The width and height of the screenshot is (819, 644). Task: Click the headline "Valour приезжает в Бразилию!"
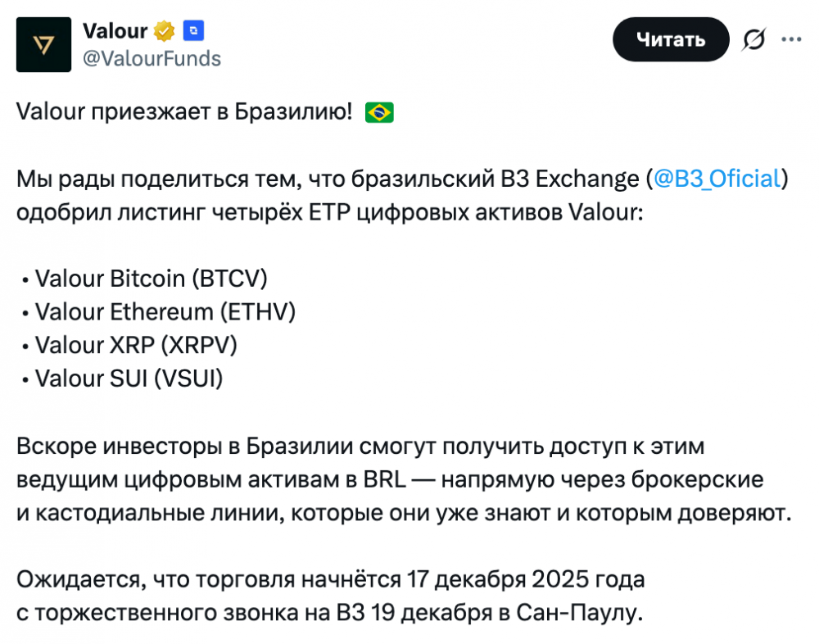pyautogui.click(x=184, y=112)
